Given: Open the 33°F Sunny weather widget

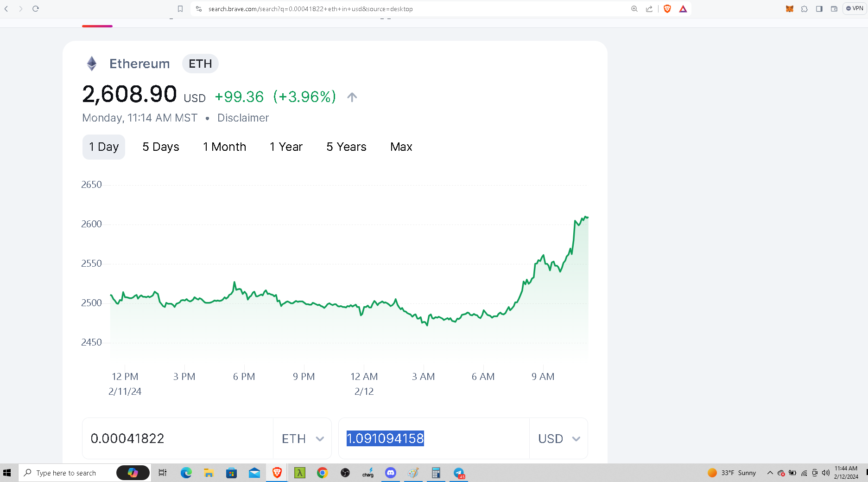Looking at the screenshot, I should [x=732, y=473].
